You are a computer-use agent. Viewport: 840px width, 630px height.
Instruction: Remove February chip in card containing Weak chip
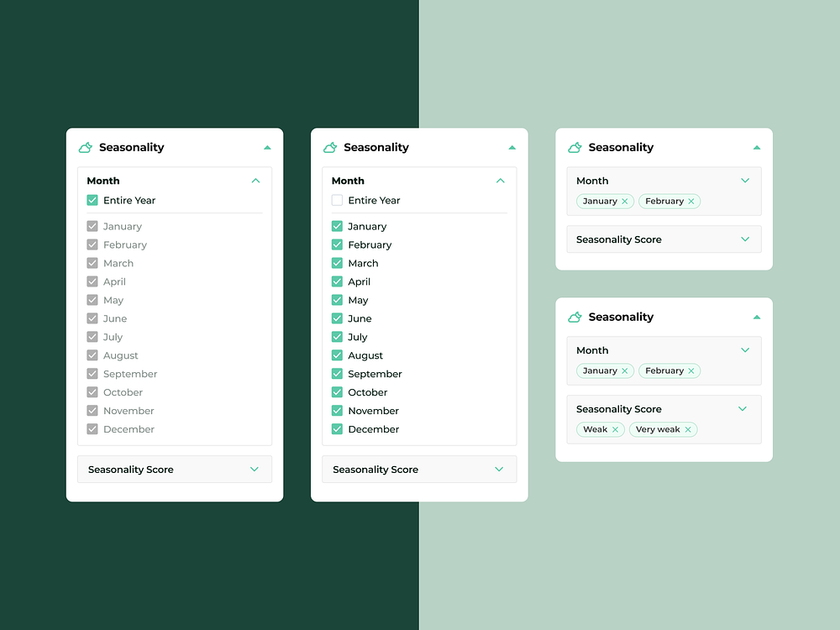click(691, 370)
